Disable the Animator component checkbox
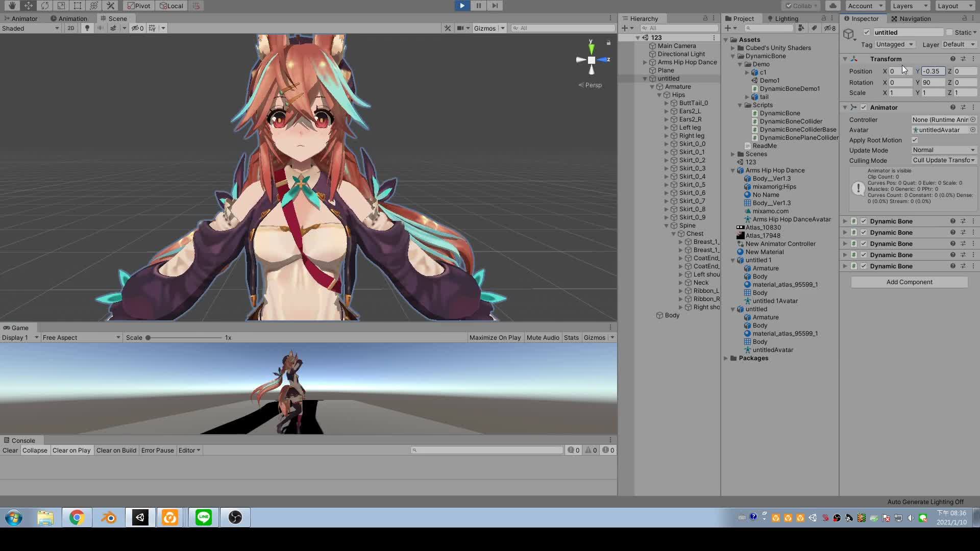980x551 pixels. coord(864,107)
